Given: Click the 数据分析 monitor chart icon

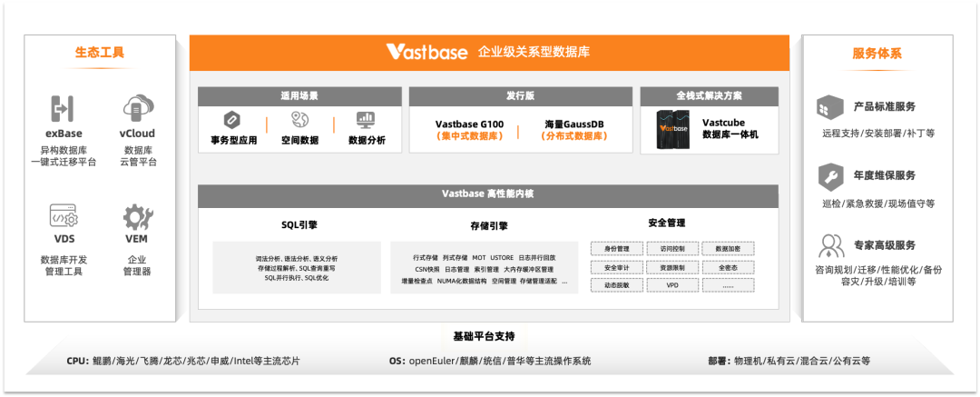Looking at the screenshot, I should tap(365, 119).
